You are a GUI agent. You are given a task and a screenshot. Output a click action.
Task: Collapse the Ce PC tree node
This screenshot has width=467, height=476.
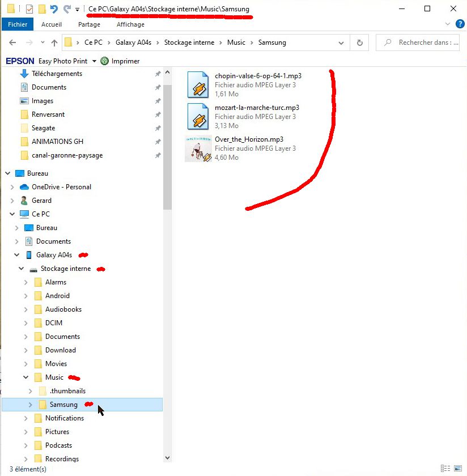[x=12, y=214]
